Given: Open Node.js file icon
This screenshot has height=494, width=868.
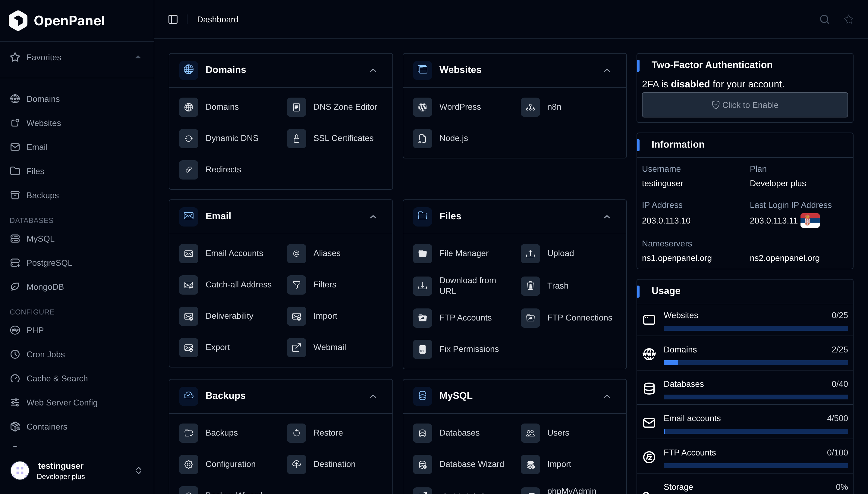Looking at the screenshot, I should [422, 139].
